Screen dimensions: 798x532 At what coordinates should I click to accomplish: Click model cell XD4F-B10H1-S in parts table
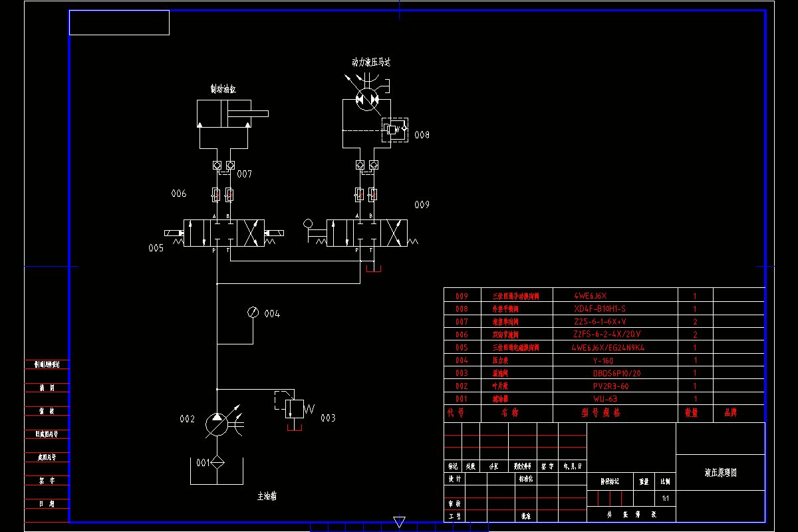point(600,309)
